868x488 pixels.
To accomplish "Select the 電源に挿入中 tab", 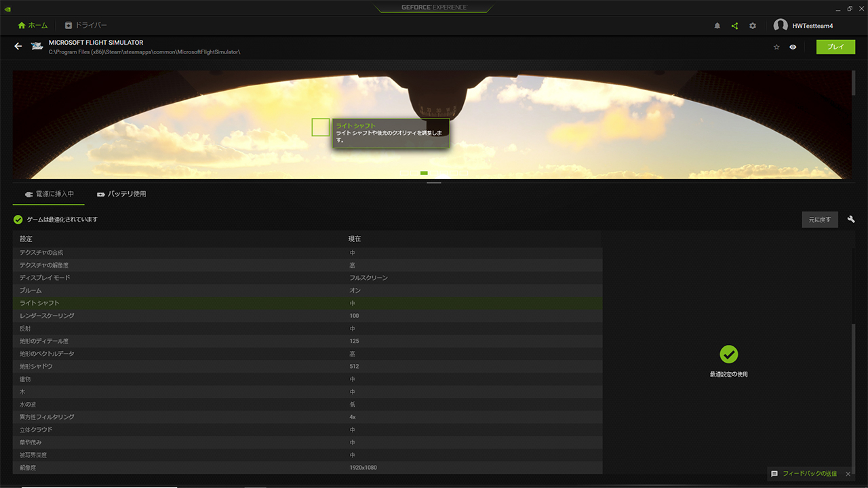I will click(49, 194).
